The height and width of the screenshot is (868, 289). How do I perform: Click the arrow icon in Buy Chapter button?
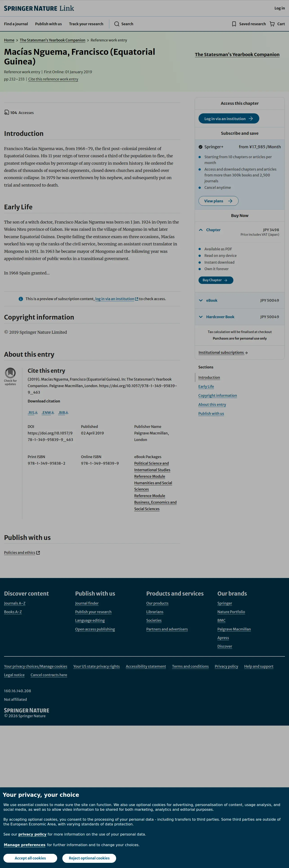click(x=226, y=280)
